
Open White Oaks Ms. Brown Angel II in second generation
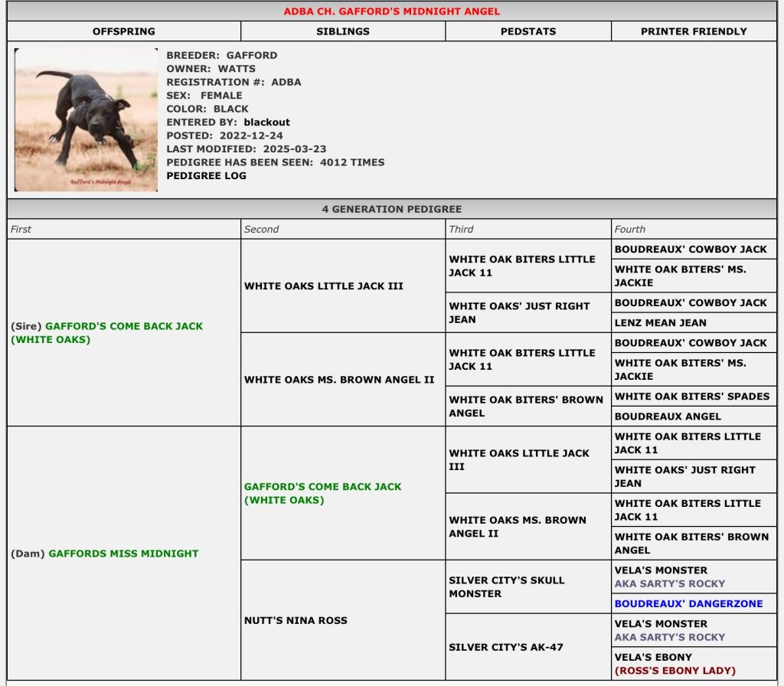pos(338,380)
